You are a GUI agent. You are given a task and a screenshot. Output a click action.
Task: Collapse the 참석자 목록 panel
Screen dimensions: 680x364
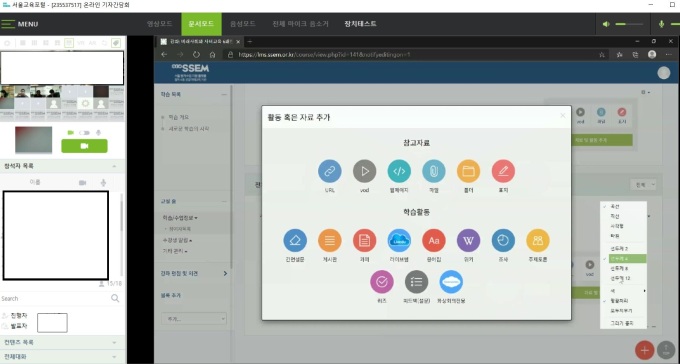tap(114, 166)
